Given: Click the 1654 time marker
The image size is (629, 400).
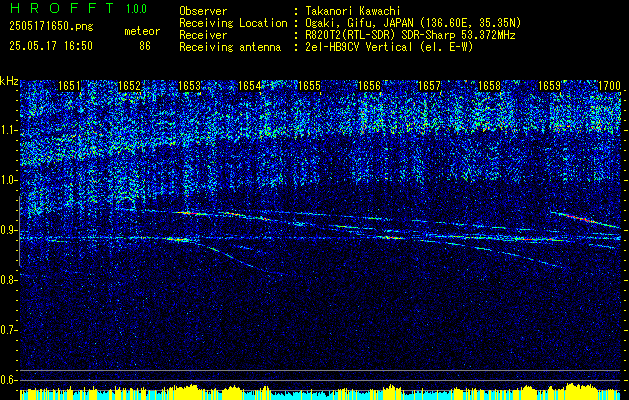Looking at the screenshot, I should [x=249, y=86].
